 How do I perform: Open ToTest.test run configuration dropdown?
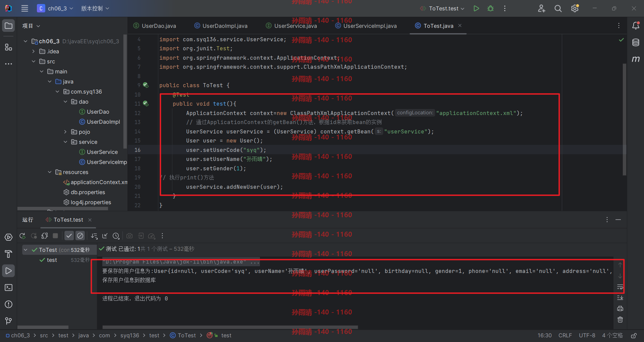click(442, 8)
